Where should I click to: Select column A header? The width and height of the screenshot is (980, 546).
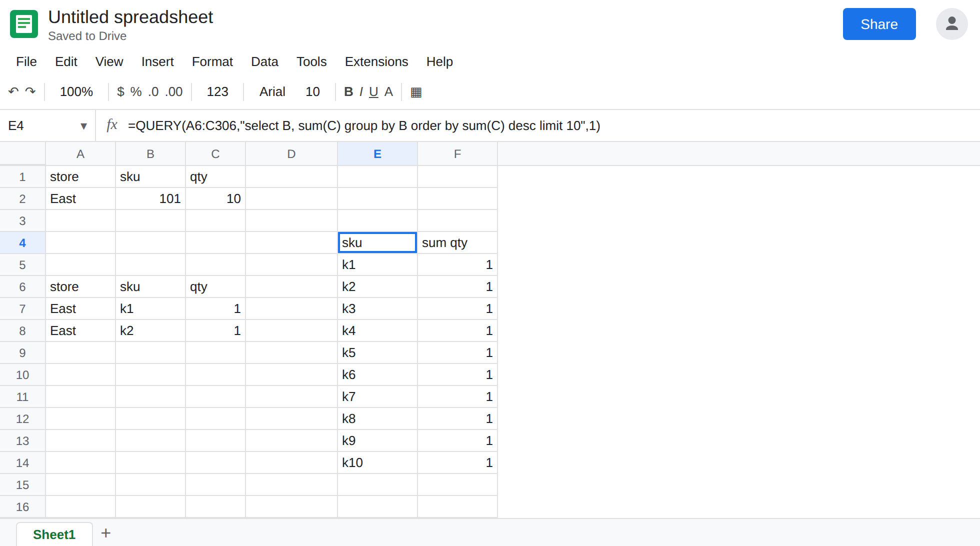tap(80, 154)
